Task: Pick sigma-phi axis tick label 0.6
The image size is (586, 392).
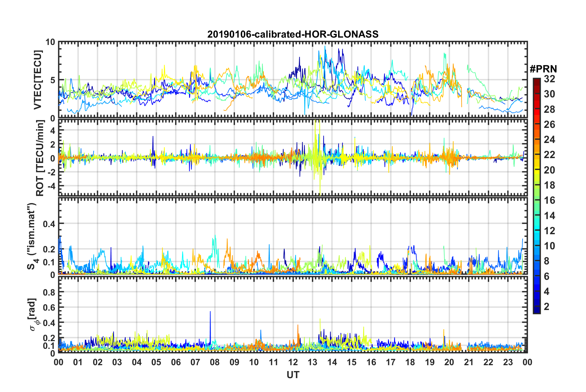Action: point(49,307)
